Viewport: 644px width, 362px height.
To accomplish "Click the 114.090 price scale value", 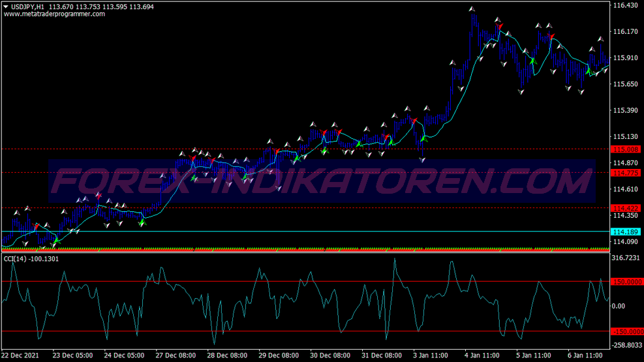I will tap(626, 242).
